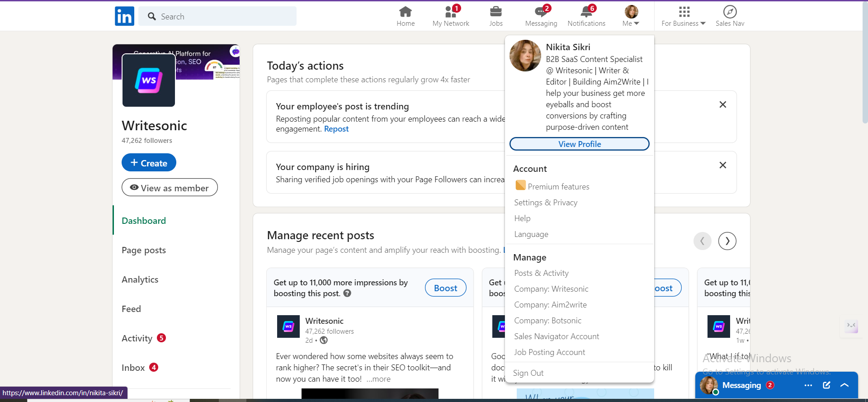Open Company: Writesonic entry
This screenshot has height=402, width=868.
point(551,289)
